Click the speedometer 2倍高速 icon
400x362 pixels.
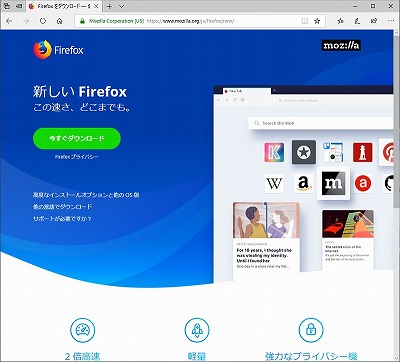pyautogui.click(x=83, y=330)
